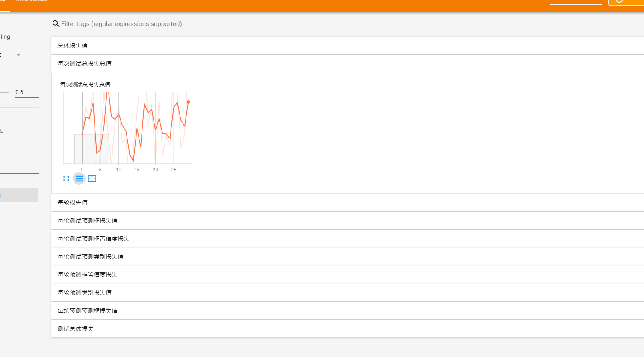Viewport: 644px width, 357px height.
Task: Toggle full-size chart for 每次测试总损失总值
Action: tap(66, 178)
